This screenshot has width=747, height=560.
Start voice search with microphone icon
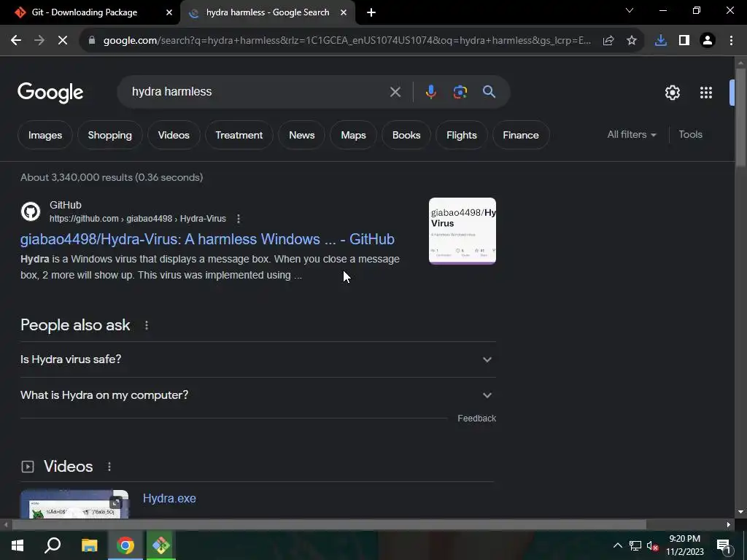click(x=430, y=92)
